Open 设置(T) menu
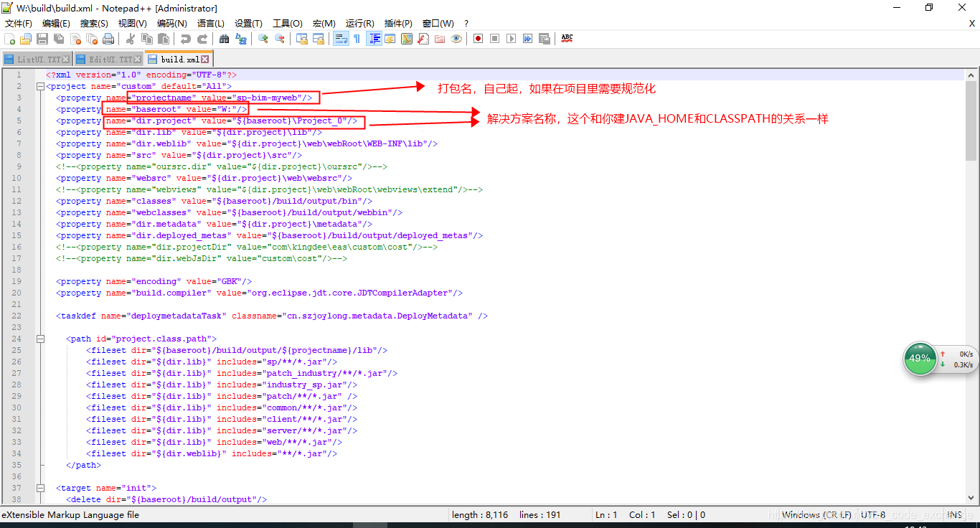 248,24
